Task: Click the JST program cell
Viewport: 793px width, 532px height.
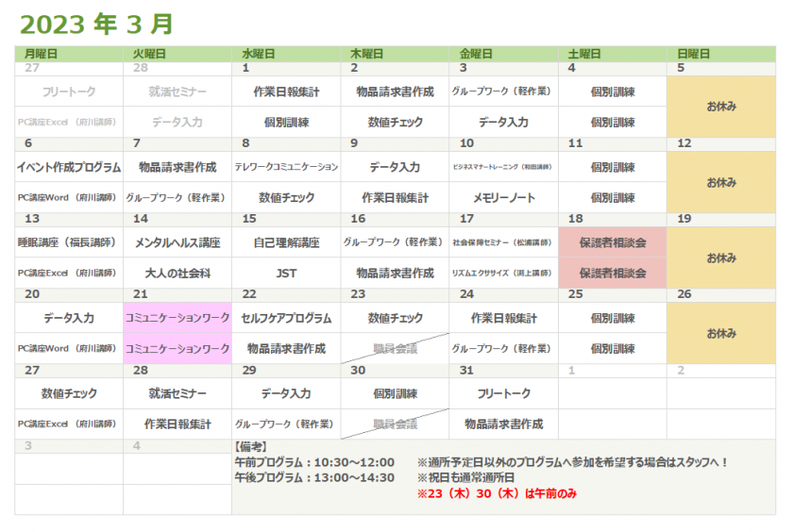Action: 286,274
